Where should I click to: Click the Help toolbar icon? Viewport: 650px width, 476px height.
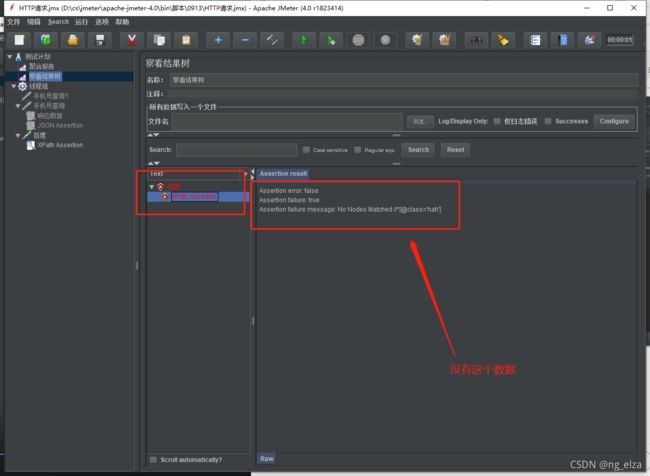click(563, 40)
